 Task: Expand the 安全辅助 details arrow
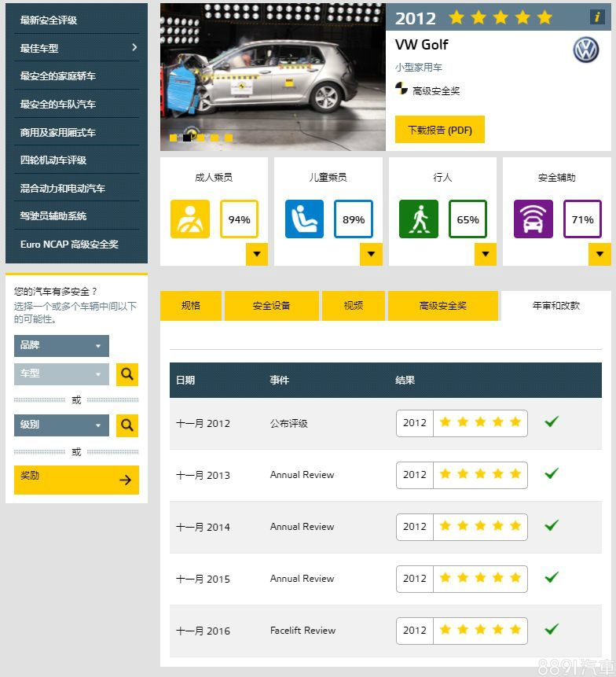pos(599,254)
